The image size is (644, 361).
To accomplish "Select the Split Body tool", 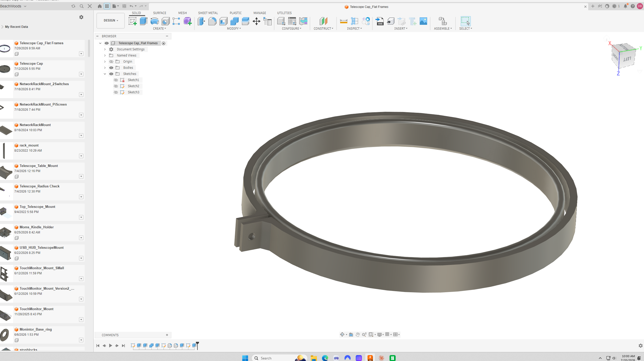I will click(x=245, y=21).
